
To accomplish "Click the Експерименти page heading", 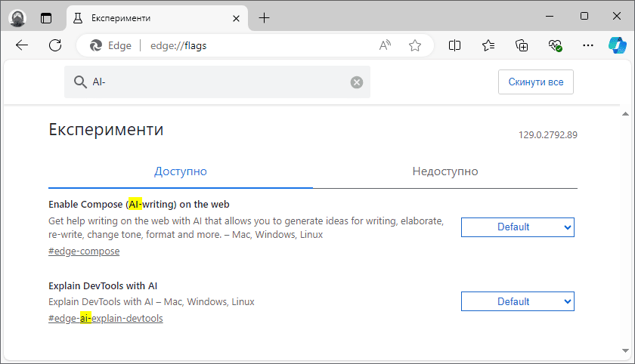I will click(106, 130).
